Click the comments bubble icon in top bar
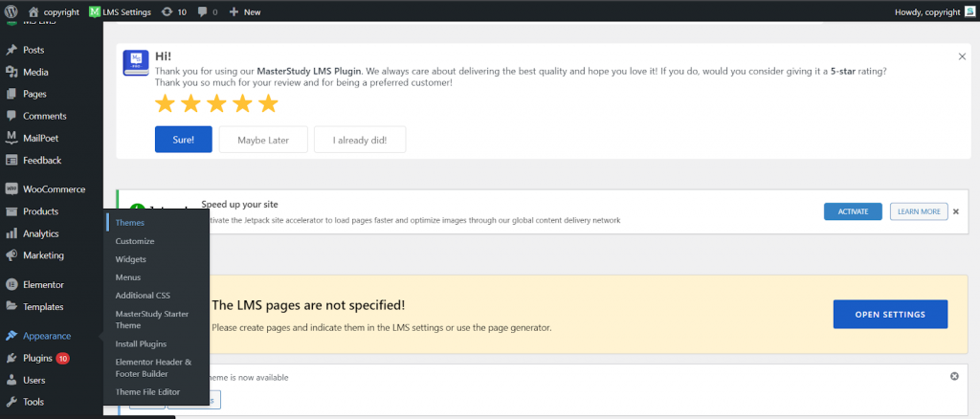 pyautogui.click(x=202, y=11)
